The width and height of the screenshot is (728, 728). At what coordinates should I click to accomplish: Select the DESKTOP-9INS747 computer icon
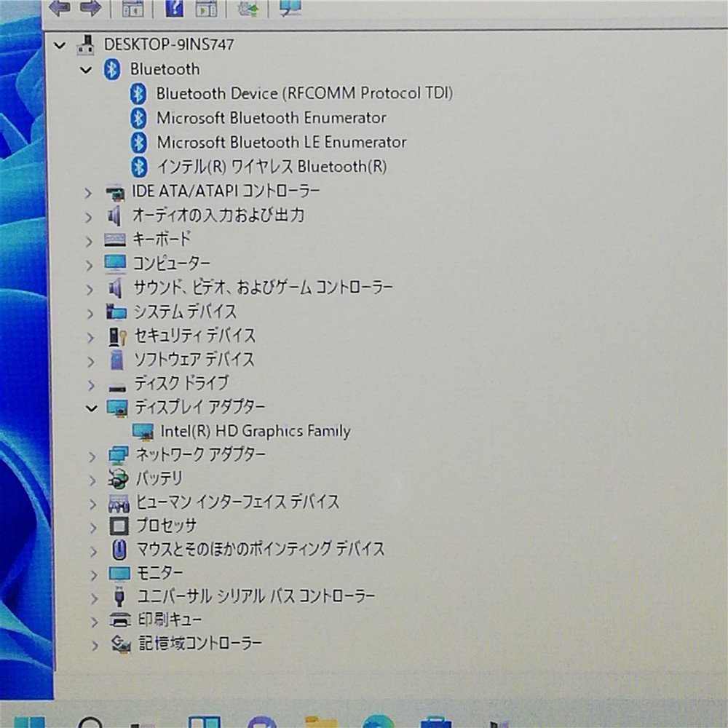(x=86, y=45)
